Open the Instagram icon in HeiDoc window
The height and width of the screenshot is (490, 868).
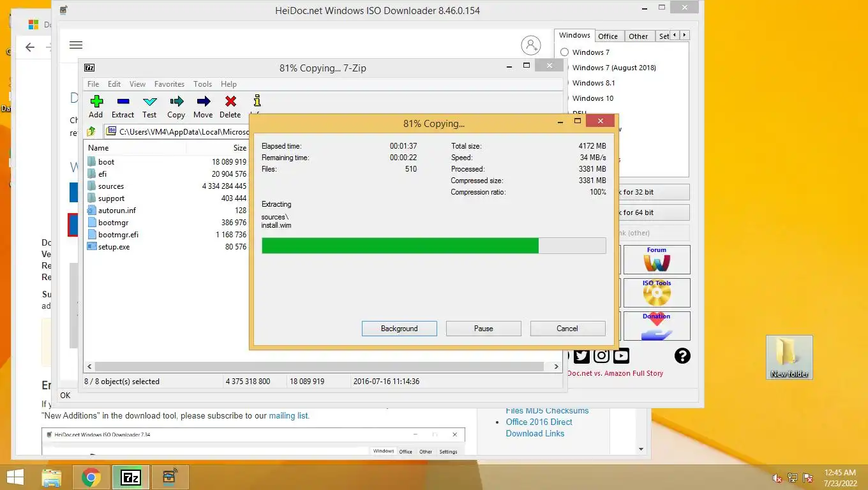601,356
